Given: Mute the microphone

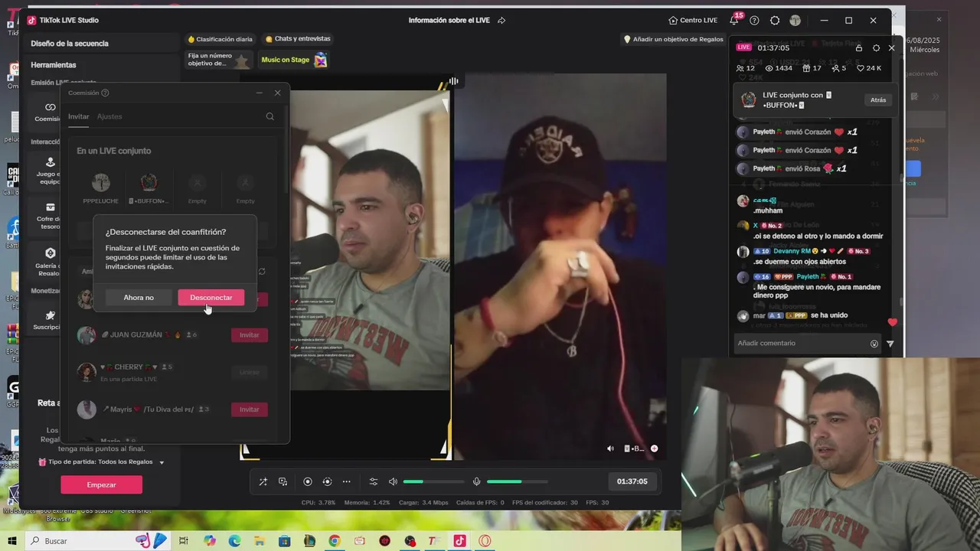Looking at the screenshot, I should (476, 481).
